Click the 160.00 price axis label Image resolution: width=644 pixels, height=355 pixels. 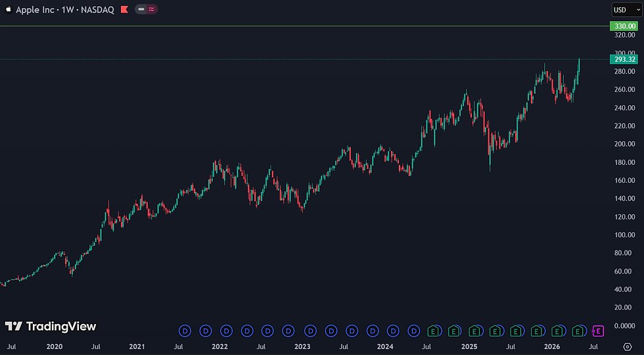[624, 180]
